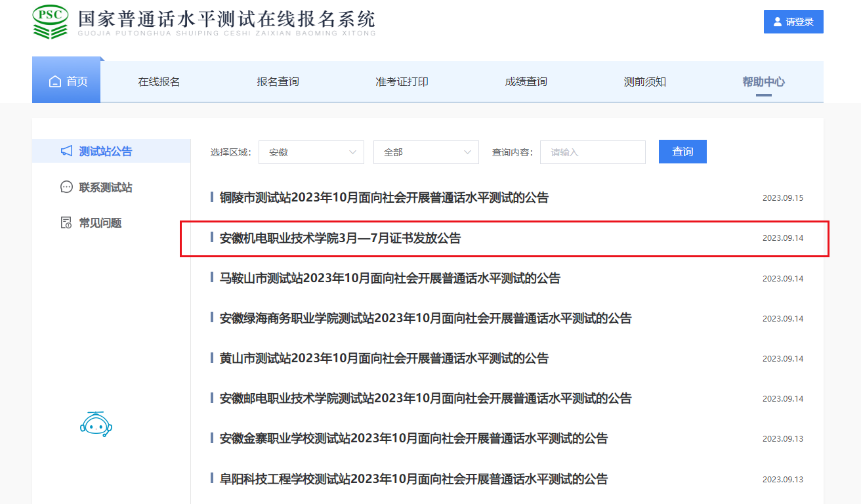861x504 pixels.
Task: Click the chat bubble icon beside 联系测试站
Action: [66, 188]
